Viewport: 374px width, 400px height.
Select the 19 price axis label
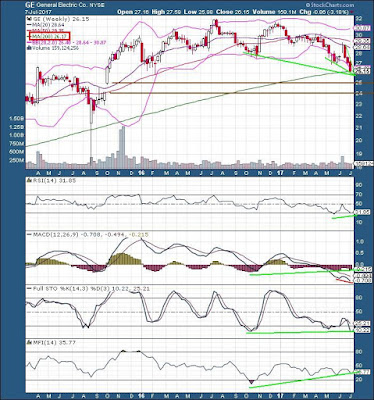click(359, 154)
